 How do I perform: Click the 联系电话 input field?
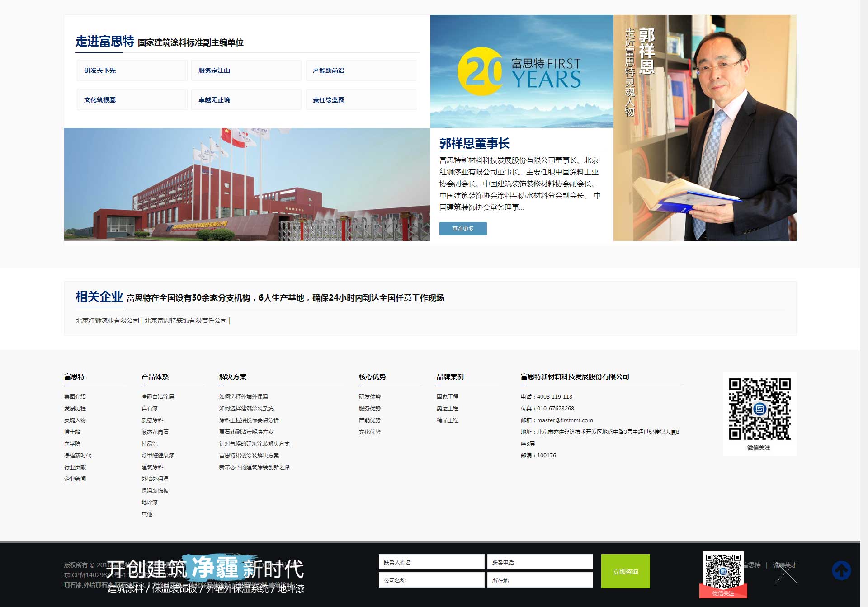[x=540, y=562]
